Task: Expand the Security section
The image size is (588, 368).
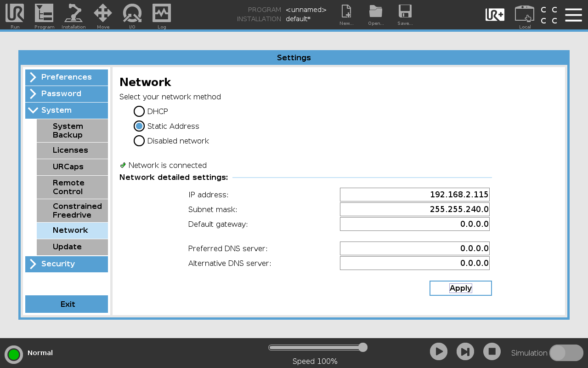Action: click(x=67, y=264)
